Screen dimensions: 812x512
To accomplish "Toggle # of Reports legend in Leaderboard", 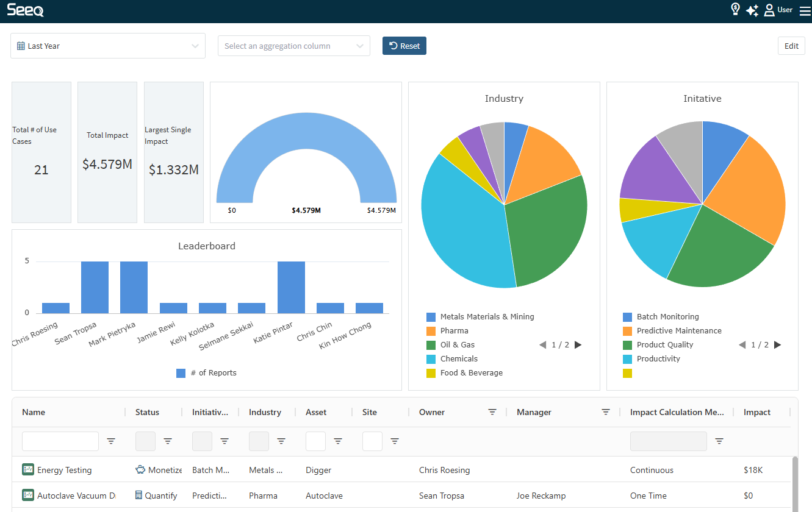I will [206, 373].
